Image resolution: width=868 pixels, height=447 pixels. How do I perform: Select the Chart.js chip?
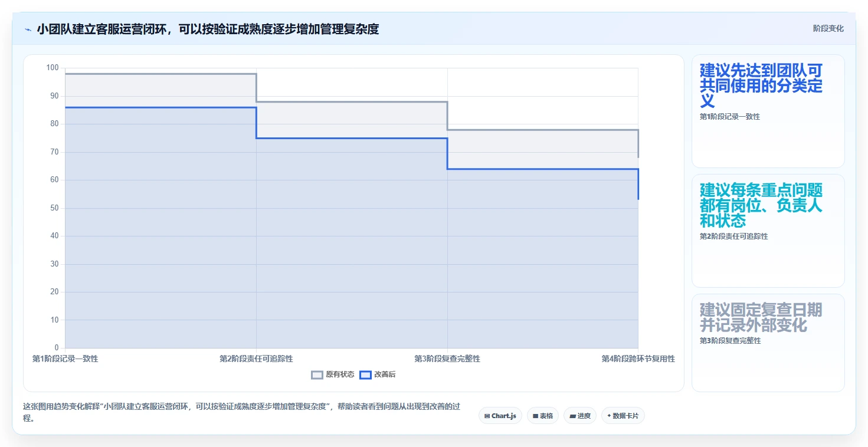point(500,416)
